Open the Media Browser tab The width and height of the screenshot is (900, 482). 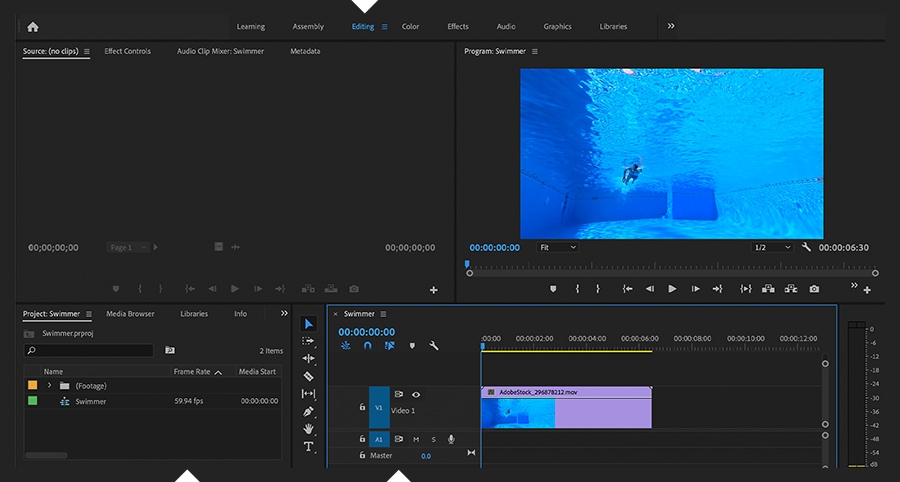pyautogui.click(x=130, y=314)
